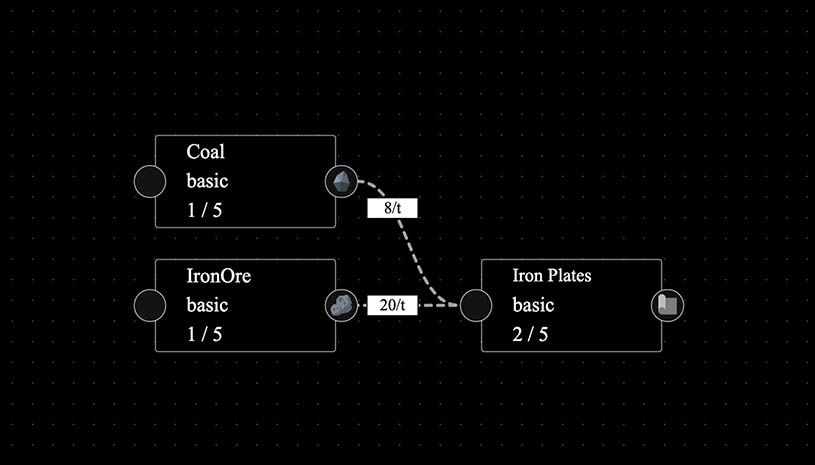Click the Coal node's 1 / 5 count
Screen dimensions: 815x465
click(x=204, y=211)
